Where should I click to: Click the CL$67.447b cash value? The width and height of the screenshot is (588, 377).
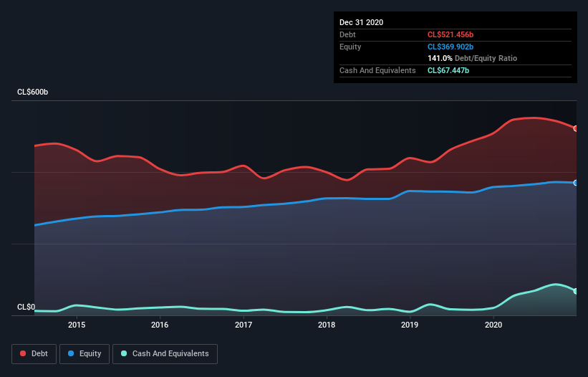[x=448, y=70]
